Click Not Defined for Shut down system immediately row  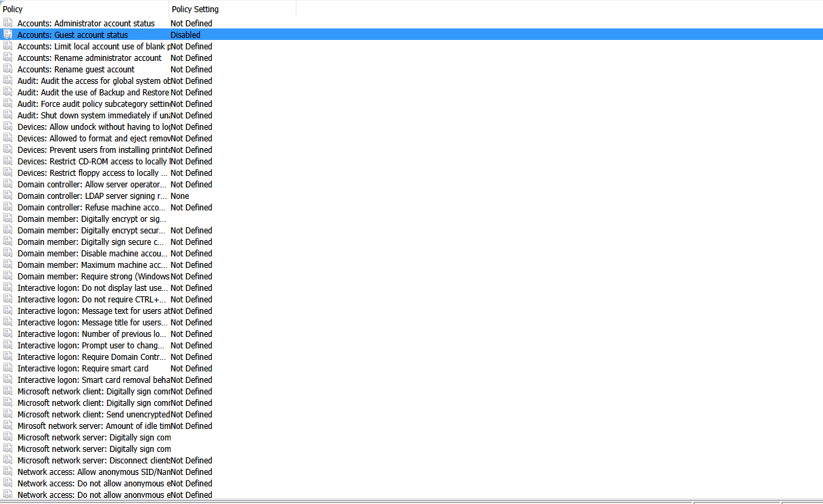tap(192, 115)
